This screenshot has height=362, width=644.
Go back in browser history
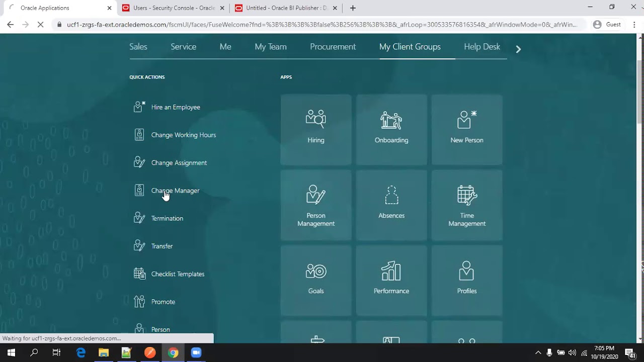click(x=10, y=25)
